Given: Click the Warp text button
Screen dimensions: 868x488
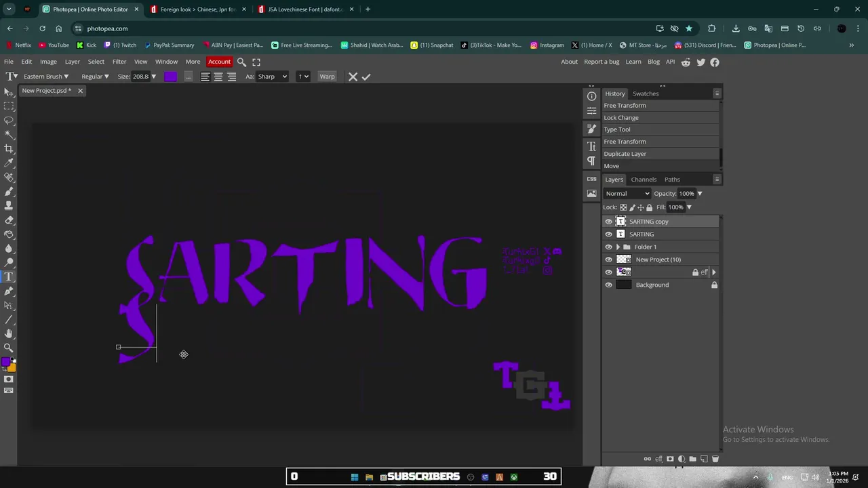Looking at the screenshot, I should (327, 77).
